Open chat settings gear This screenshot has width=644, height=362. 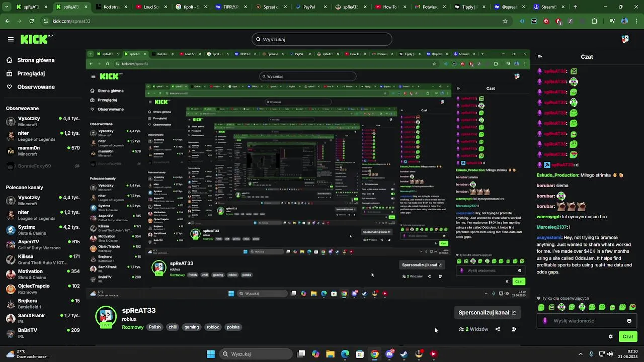click(611, 337)
